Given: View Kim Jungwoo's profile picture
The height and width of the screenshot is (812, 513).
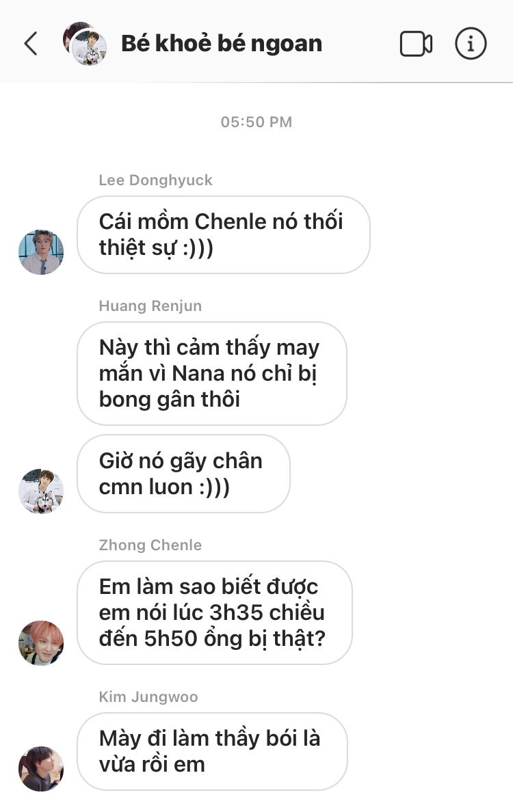Looking at the screenshot, I should point(41,768).
